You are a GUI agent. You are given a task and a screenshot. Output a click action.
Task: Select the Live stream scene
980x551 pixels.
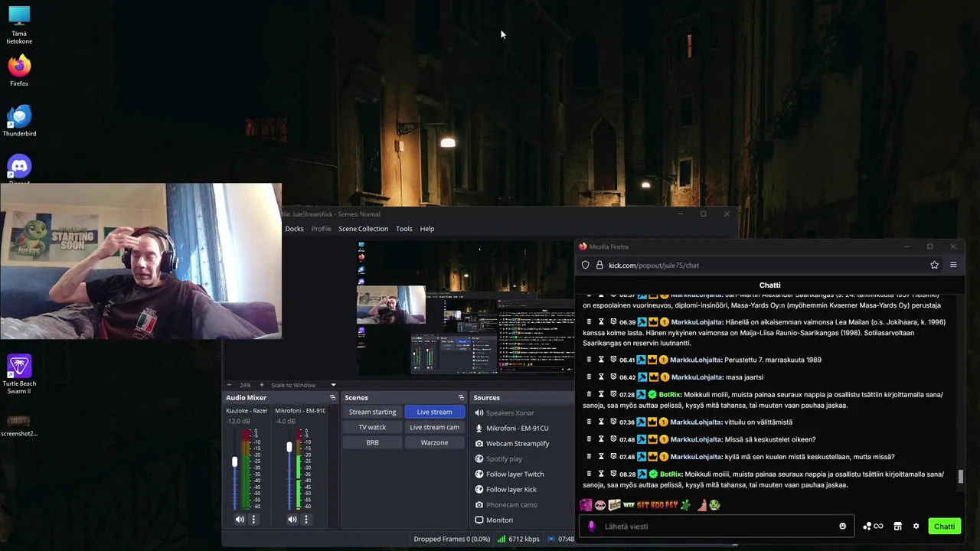point(434,412)
